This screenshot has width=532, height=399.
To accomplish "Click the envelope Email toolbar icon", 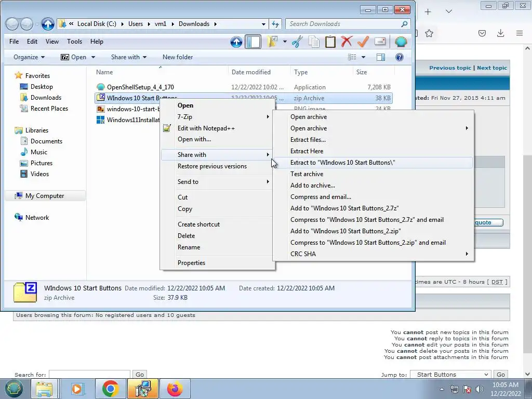I will click(380, 42).
